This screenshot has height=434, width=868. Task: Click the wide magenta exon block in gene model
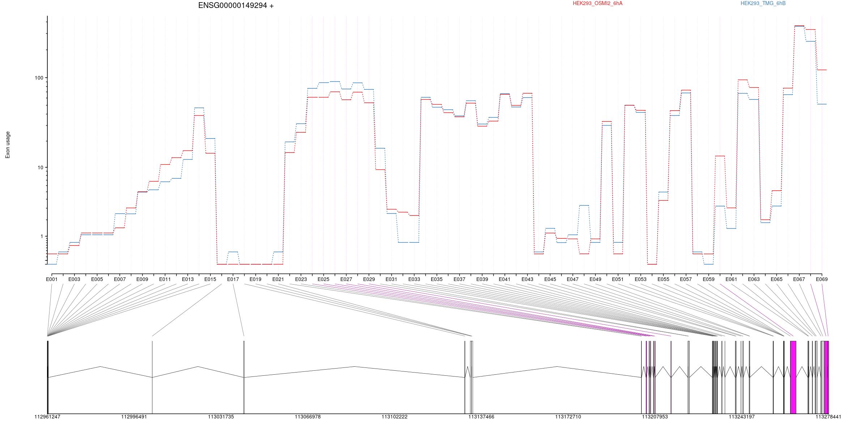coord(793,377)
